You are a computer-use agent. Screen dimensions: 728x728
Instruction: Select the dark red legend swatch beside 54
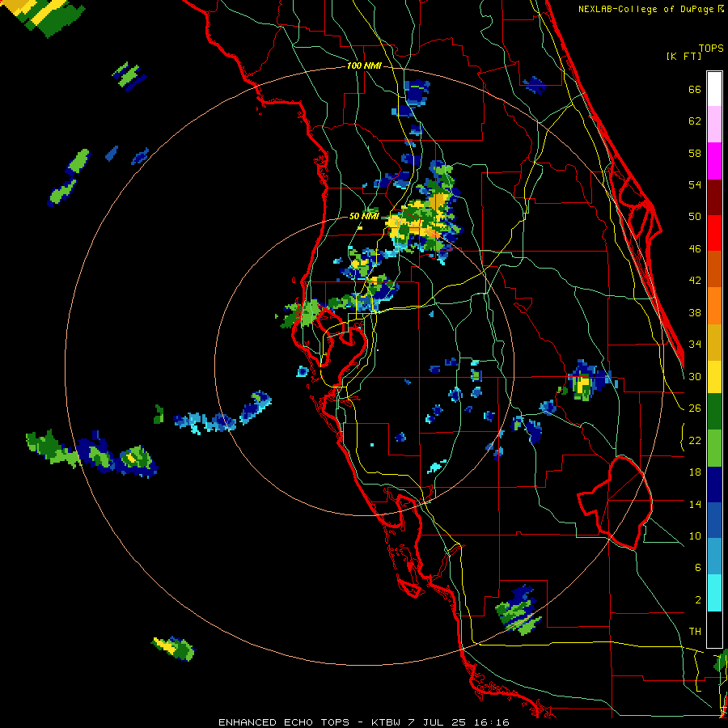[714, 197]
